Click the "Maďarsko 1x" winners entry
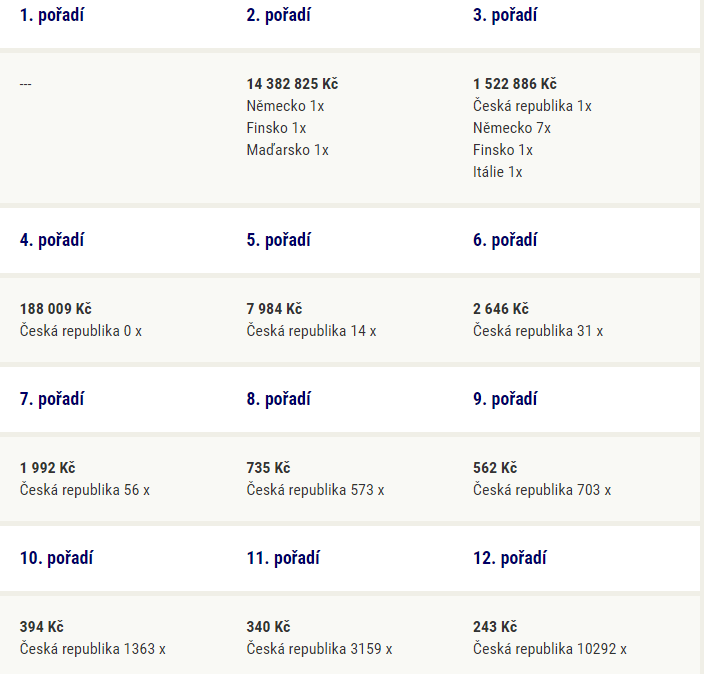The height and width of the screenshot is (674, 704). pyautogui.click(x=287, y=150)
